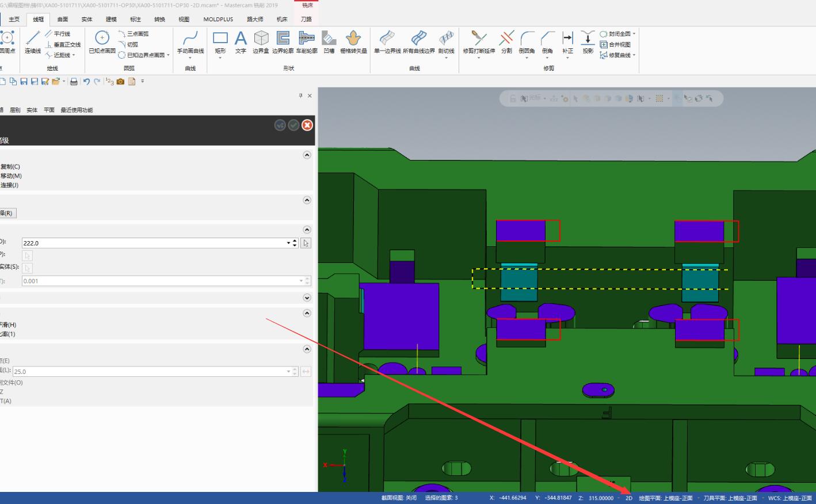Screen dimensions: 816x504
Task: Open the 车削轮廓 turn profile tool
Action: pos(307,42)
